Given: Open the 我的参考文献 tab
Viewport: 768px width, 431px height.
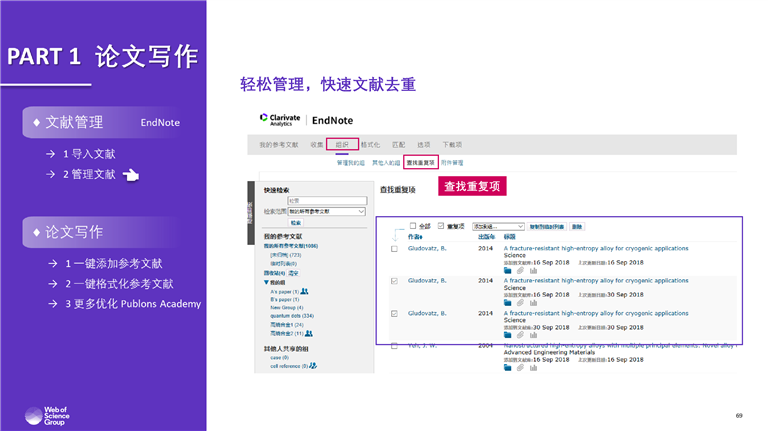Looking at the screenshot, I should pos(279,145).
